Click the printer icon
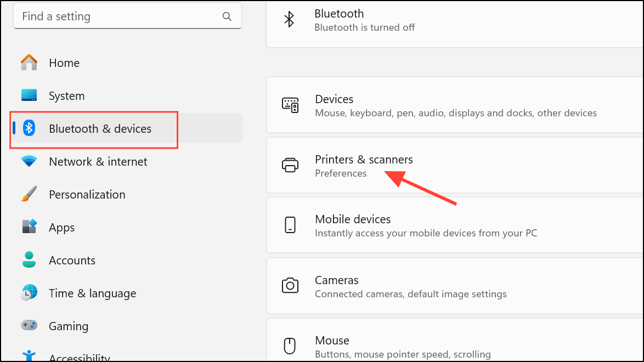 290,165
